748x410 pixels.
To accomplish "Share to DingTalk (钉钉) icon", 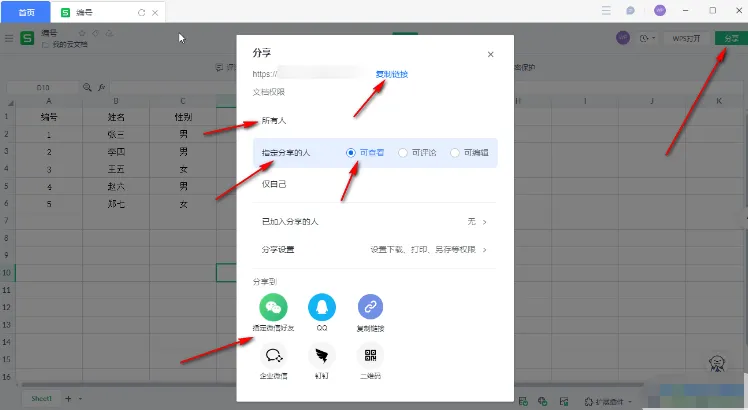I will 322,356.
